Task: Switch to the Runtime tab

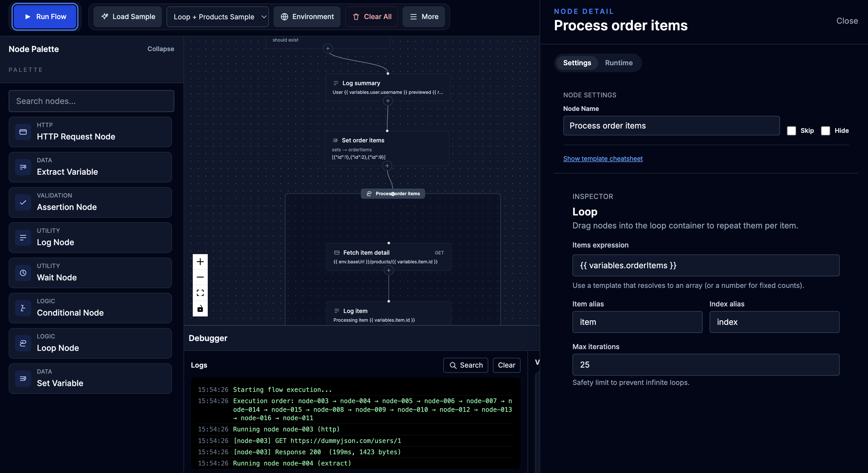Action: point(619,63)
